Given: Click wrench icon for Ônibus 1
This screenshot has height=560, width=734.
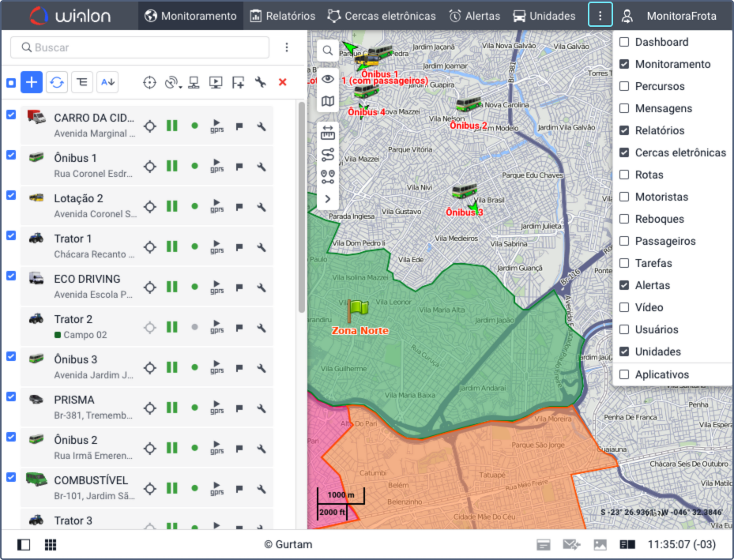Looking at the screenshot, I should coord(262,166).
